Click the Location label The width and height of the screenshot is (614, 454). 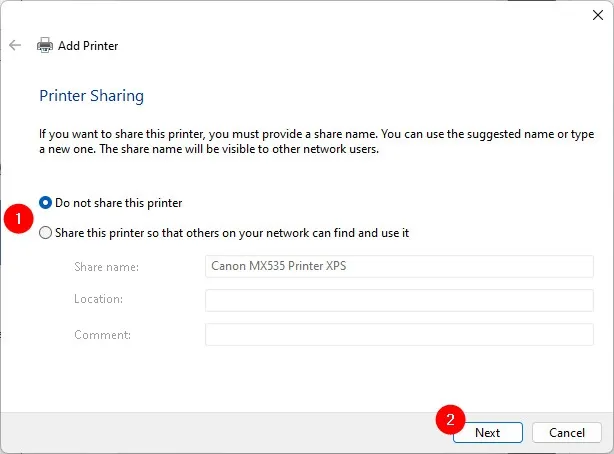click(97, 300)
